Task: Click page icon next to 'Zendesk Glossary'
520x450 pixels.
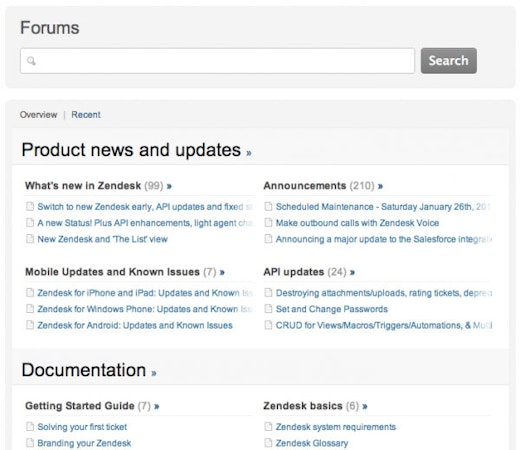Action: pos(268,443)
